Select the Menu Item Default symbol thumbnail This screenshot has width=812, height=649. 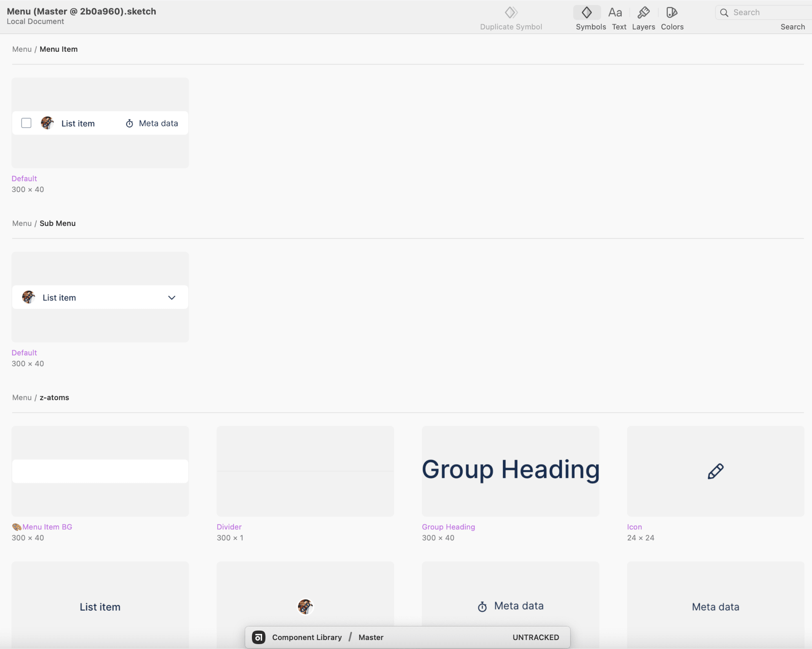click(100, 123)
